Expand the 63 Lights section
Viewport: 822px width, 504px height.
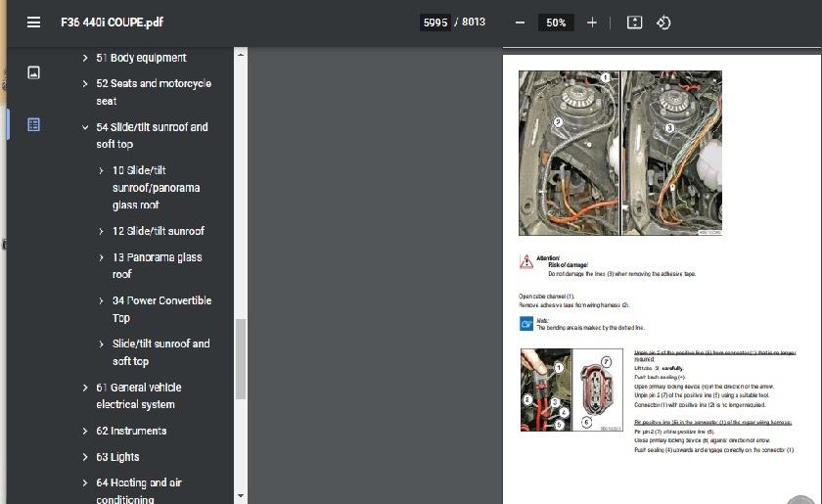click(x=85, y=457)
